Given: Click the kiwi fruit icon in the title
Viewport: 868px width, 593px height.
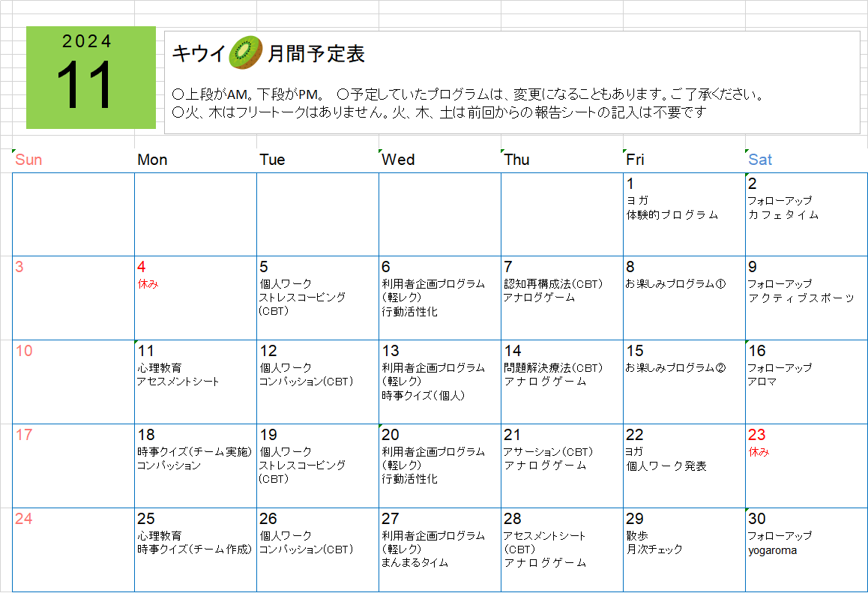Looking at the screenshot, I should [x=246, y=52].
